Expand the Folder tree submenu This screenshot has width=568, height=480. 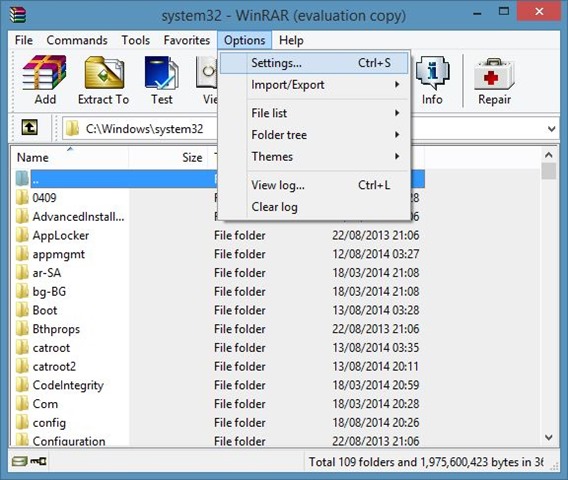click(314, 135)
